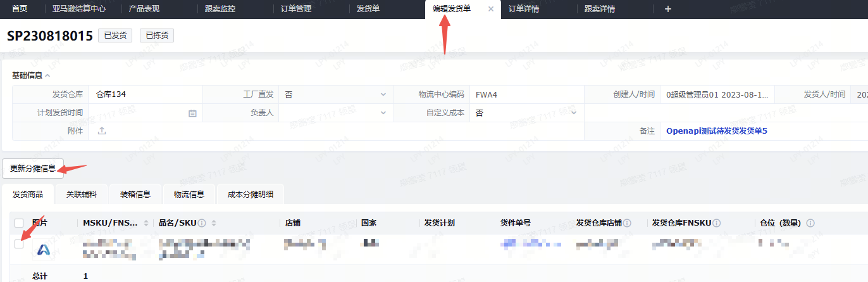Click the upload icon beside 附件

[101, 131]
